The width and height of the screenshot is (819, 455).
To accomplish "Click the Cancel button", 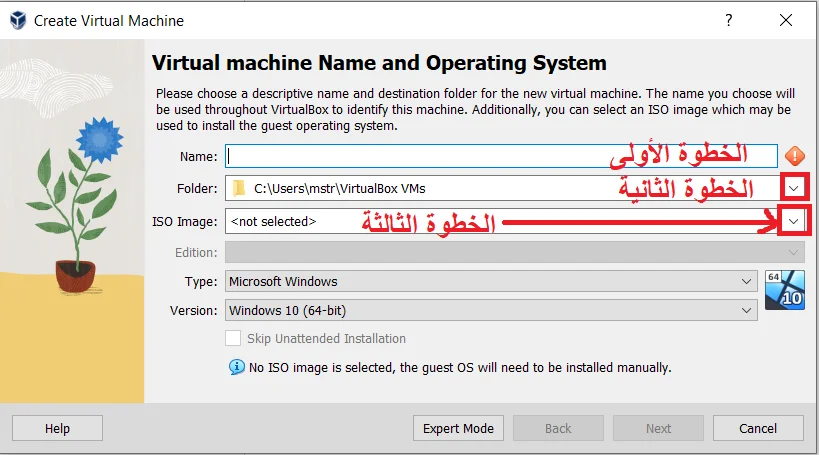I will click(758, 428).
